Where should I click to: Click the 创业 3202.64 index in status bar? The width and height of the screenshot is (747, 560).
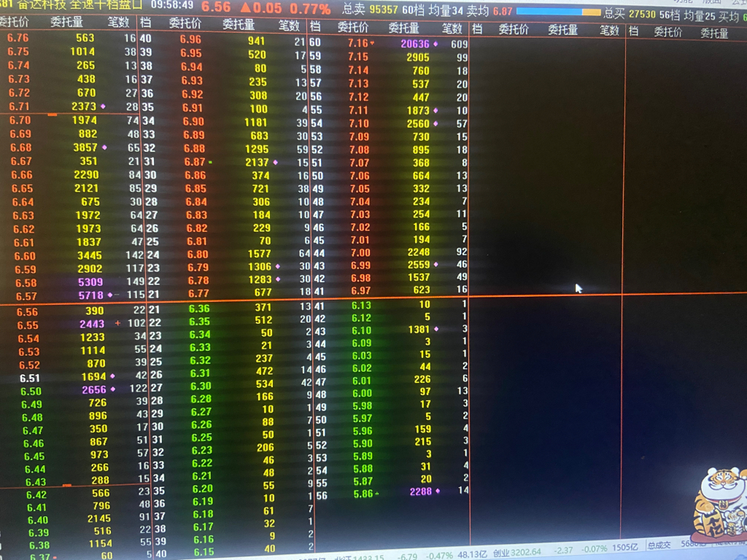pos(517,553)
